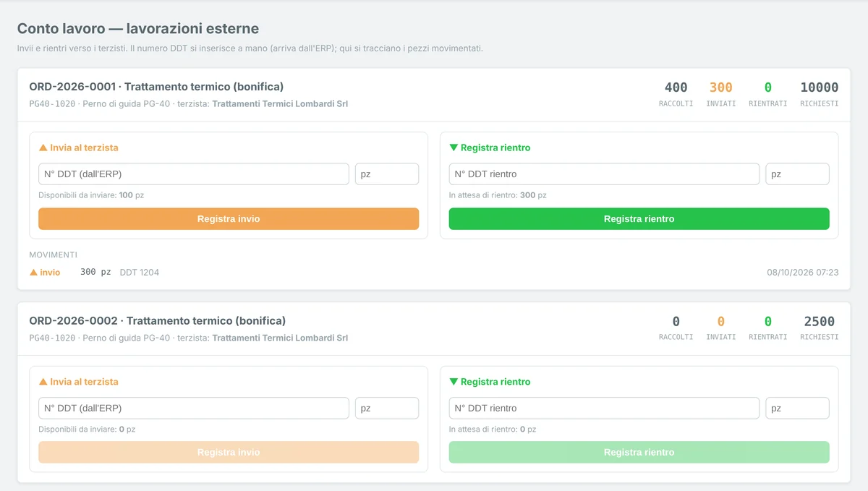Click green "Registra rientro" section heading in ORD-2026-0001

(490, 148)
